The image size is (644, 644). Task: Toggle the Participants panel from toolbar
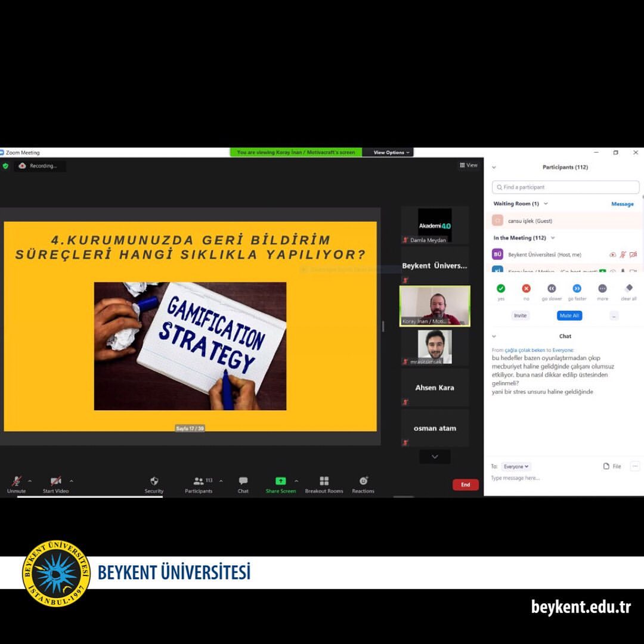[x=199, y=484]
